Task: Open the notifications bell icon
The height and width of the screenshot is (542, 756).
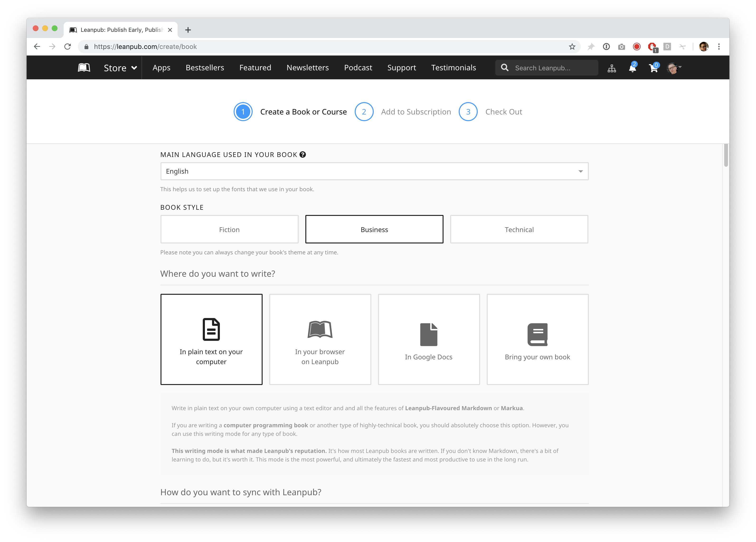Action: [632, 67]
